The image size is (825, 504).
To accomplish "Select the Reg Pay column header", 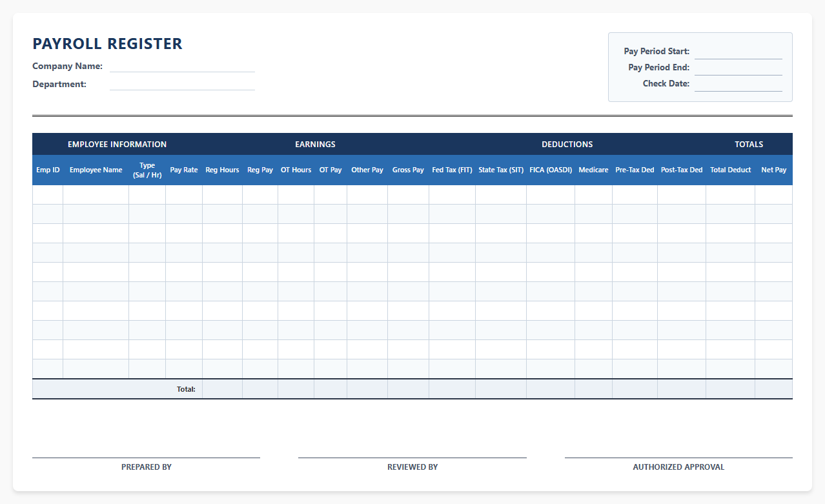I will pos(260,170).
